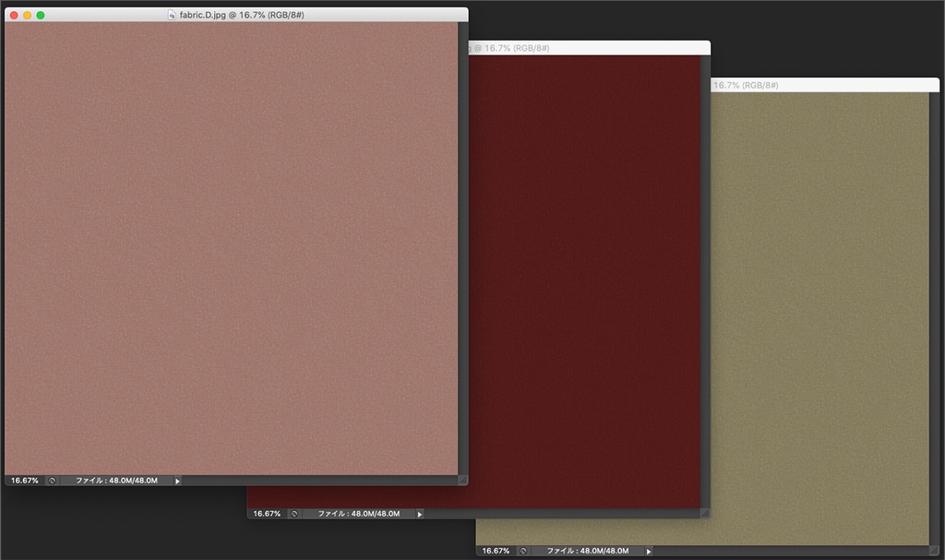Screen dimensions: 945x560
Task: Click the status bar round icon in fabric.D.jpg window
Action: click(52, 481)
